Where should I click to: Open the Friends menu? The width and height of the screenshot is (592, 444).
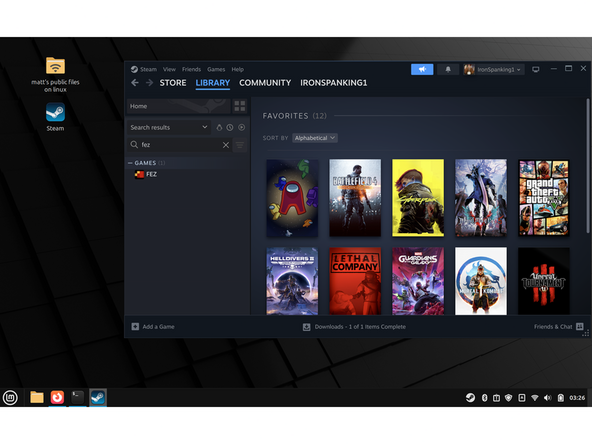pyautogui.click(x=191, y=69)
